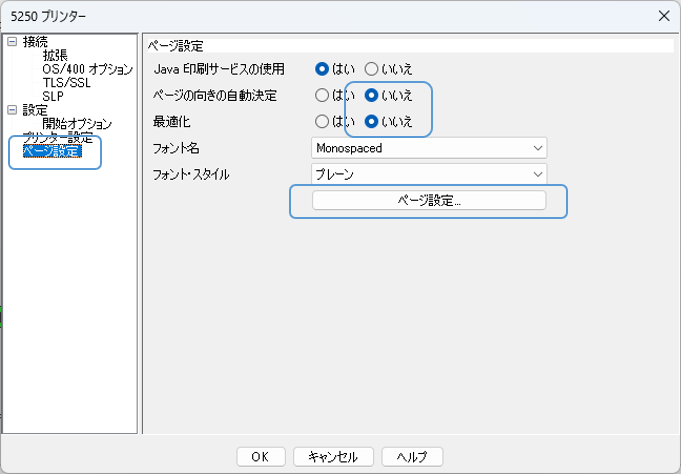Collapse the 接続 tree node

(x=12, y=42)
